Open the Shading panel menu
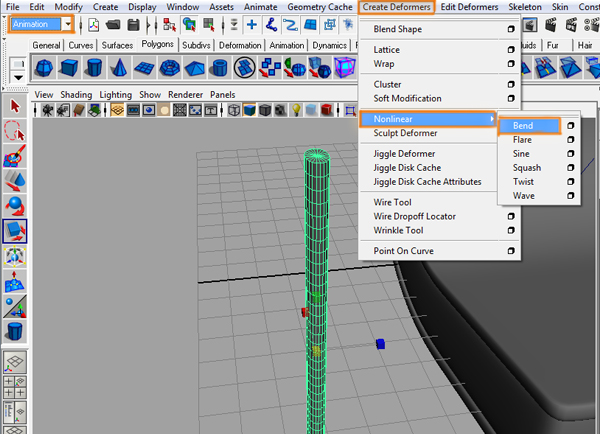 pyautogui.click(x=75, y=94)
